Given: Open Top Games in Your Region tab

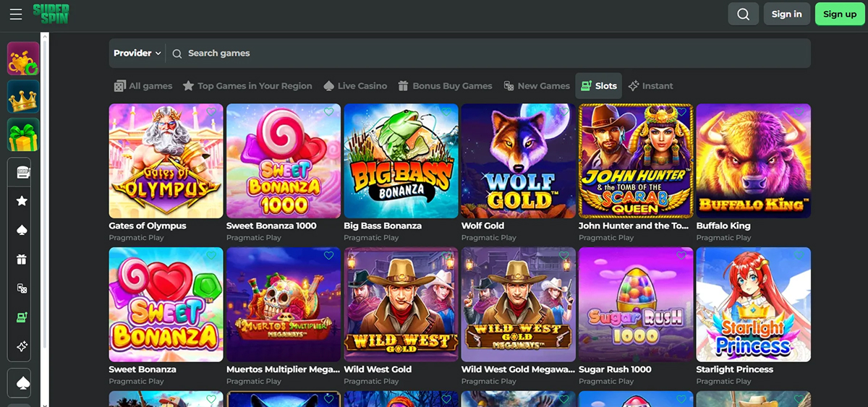Looking at the screenshot, I should point(247,86).
